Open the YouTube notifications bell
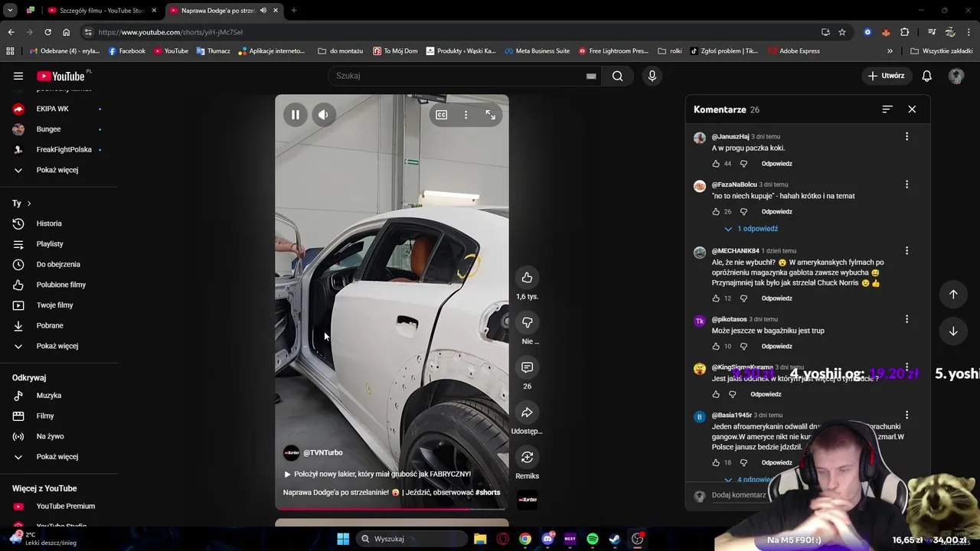The image size is (980, 551). point(926,76)
